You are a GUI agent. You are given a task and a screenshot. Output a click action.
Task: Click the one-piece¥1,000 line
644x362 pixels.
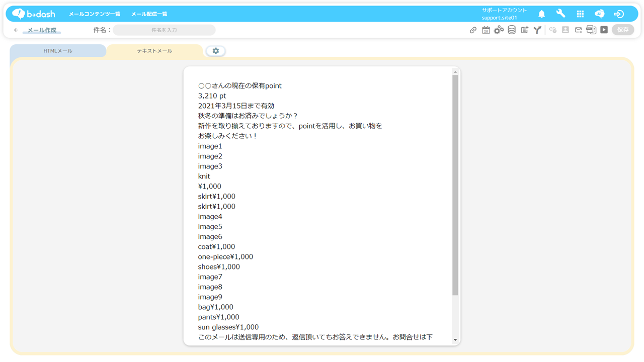click(225, 257)
